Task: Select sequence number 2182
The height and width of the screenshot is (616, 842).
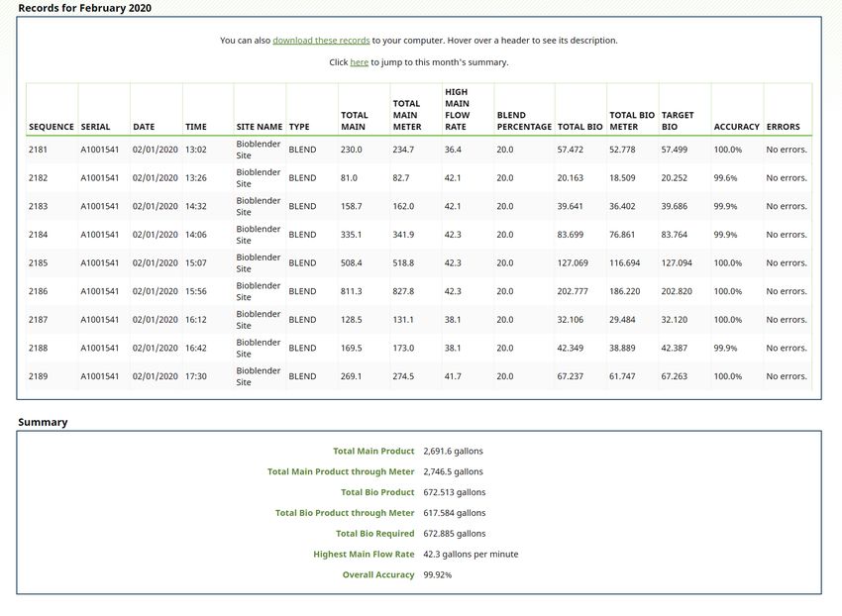Action: 38,178
